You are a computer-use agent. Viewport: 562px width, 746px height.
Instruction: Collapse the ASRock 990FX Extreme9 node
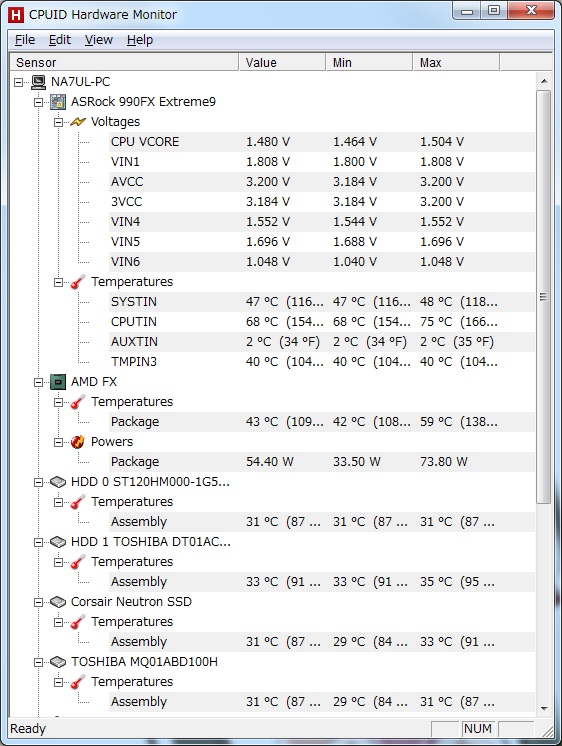(39, 102)
